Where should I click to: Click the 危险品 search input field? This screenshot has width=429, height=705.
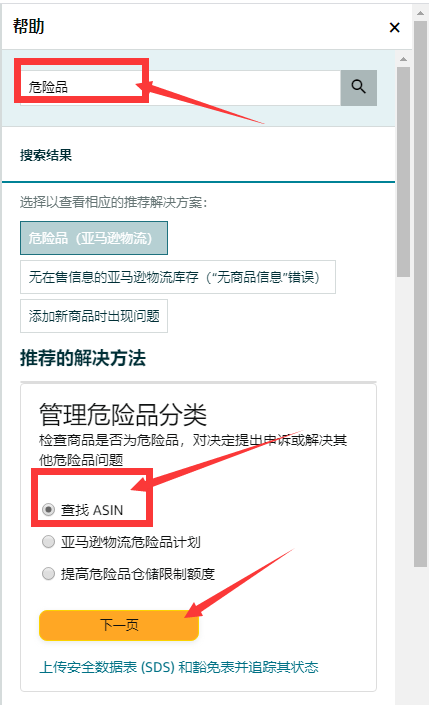pos(180,88)
